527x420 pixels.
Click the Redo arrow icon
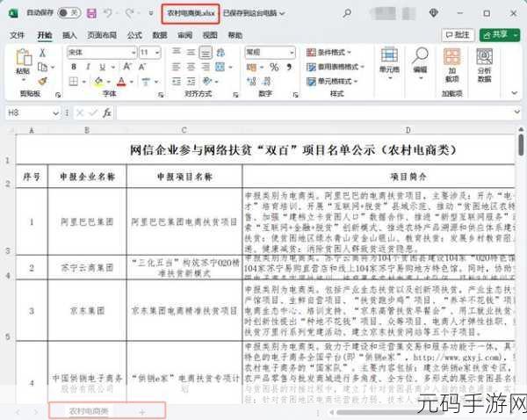[x=129, y=13]
